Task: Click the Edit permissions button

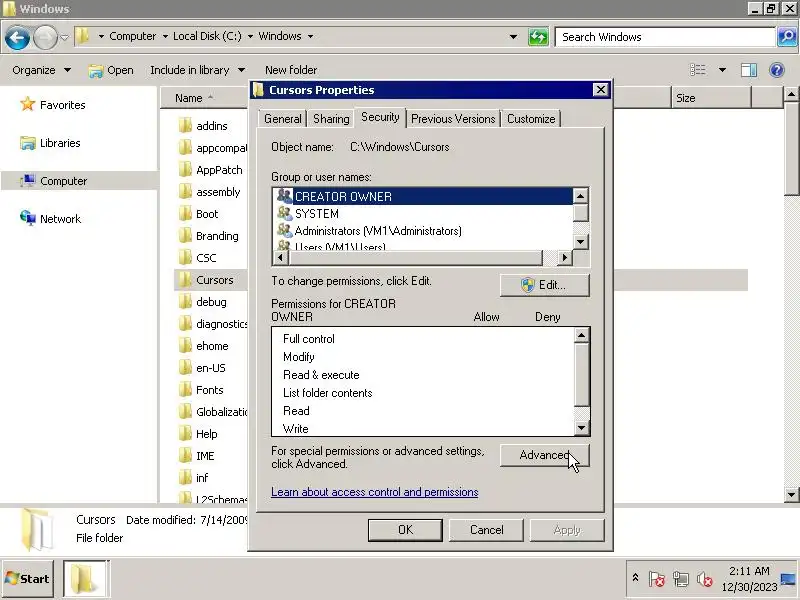Action: click(544, 285)
